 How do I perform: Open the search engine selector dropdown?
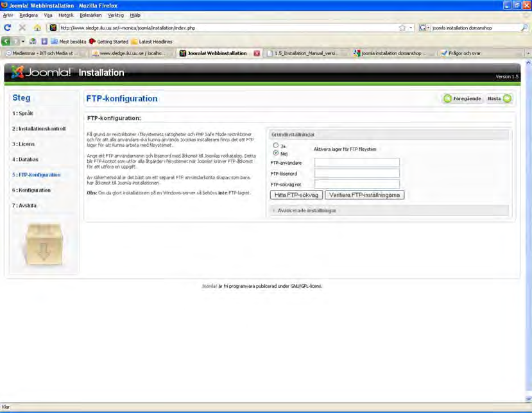(428, 28)
